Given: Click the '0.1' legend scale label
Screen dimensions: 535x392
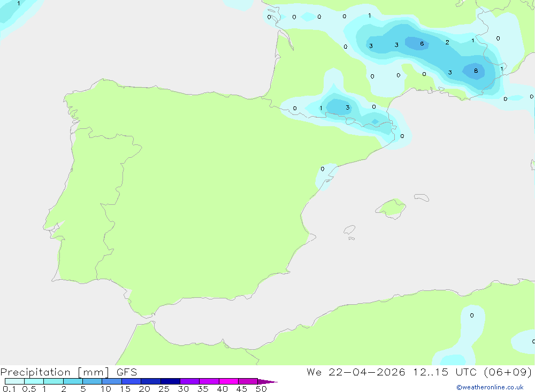Looking at the screenshot, I should (9, 389).
